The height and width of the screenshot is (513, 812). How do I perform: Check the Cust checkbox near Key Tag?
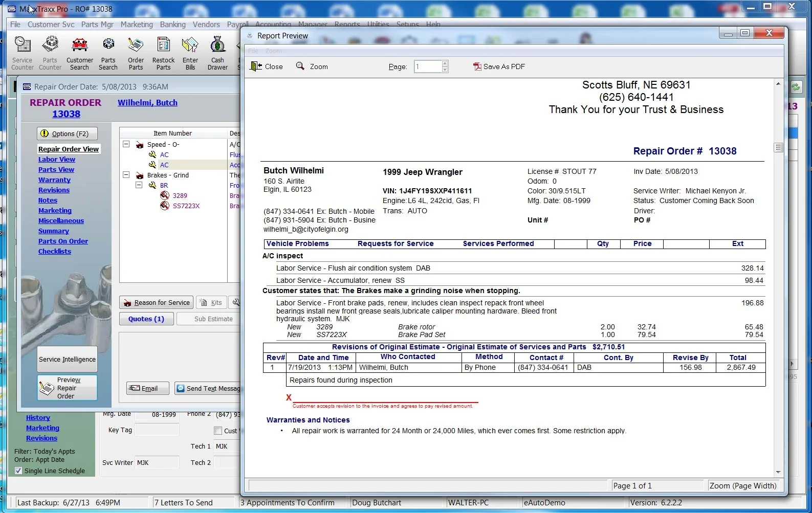click(x=218, y=431)
